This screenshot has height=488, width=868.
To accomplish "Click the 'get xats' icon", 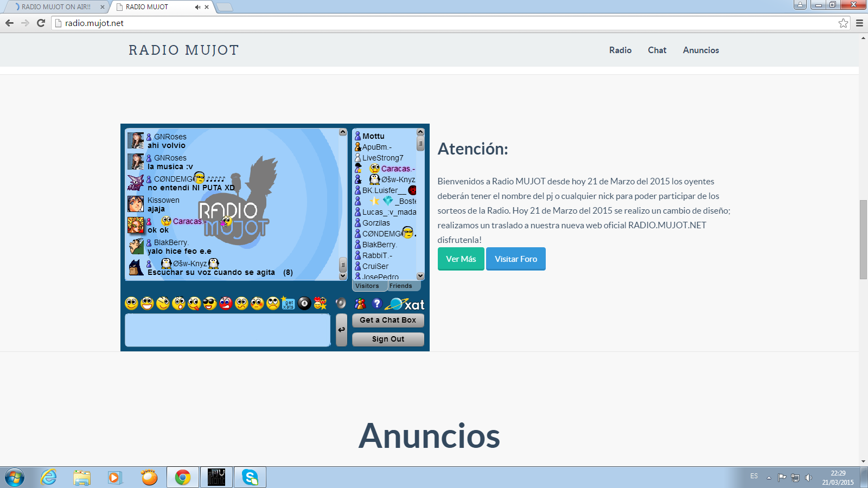I will [289, 304].
